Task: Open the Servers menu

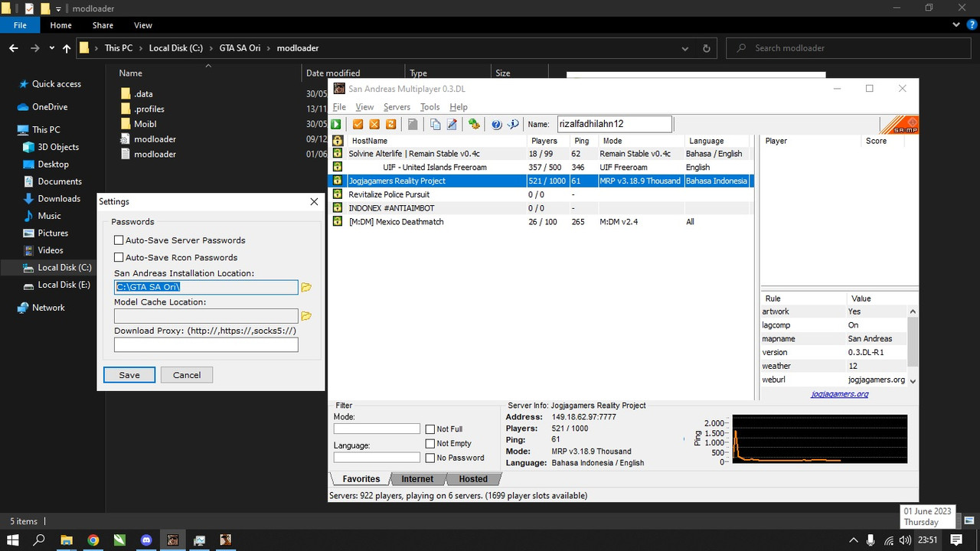Action: tap(397, 107)
